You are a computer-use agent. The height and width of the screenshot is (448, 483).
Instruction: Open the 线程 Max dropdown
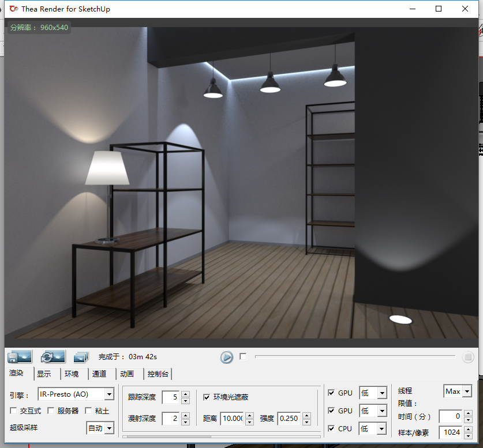[458, 391]
